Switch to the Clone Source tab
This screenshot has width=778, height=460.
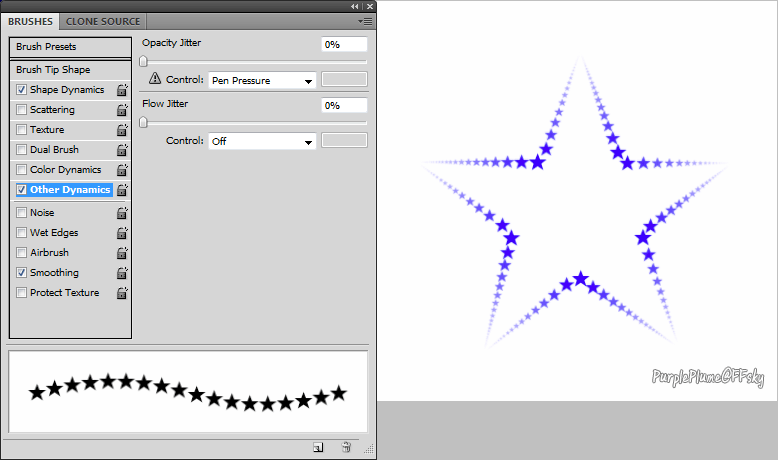103,22
